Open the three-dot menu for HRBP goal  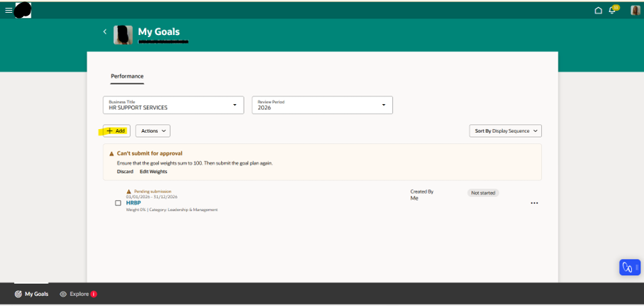pos(534,203)
